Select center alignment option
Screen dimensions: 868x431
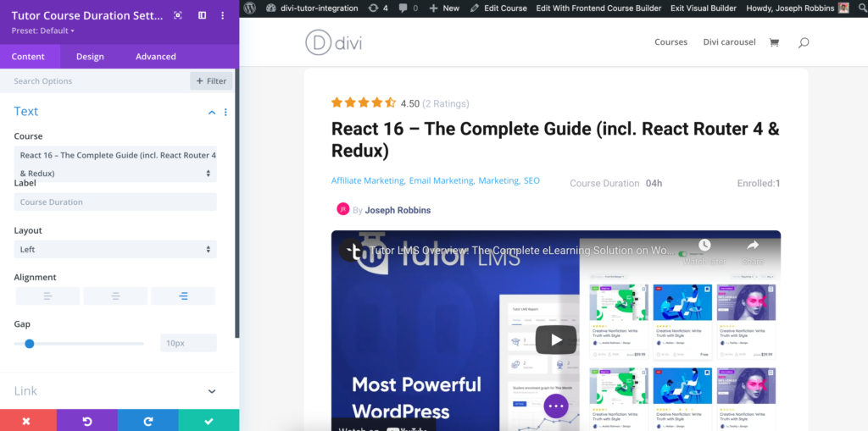[115, 296]
